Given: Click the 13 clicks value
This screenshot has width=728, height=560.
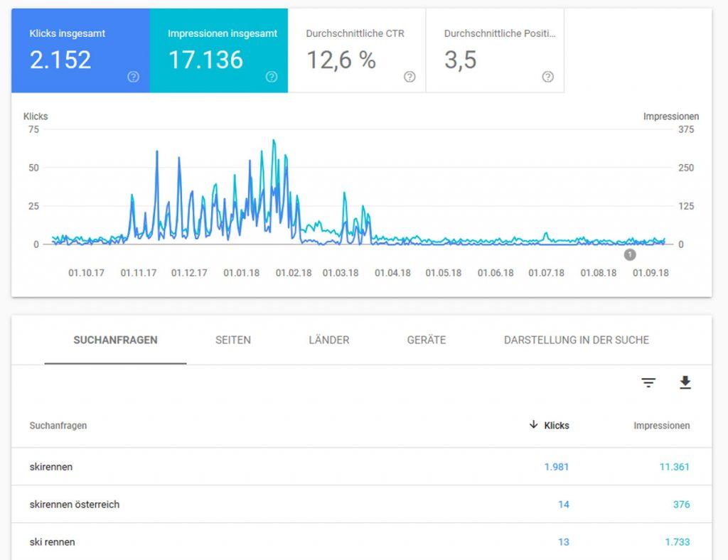Looking at the screenshot, I should pos(564,542).
